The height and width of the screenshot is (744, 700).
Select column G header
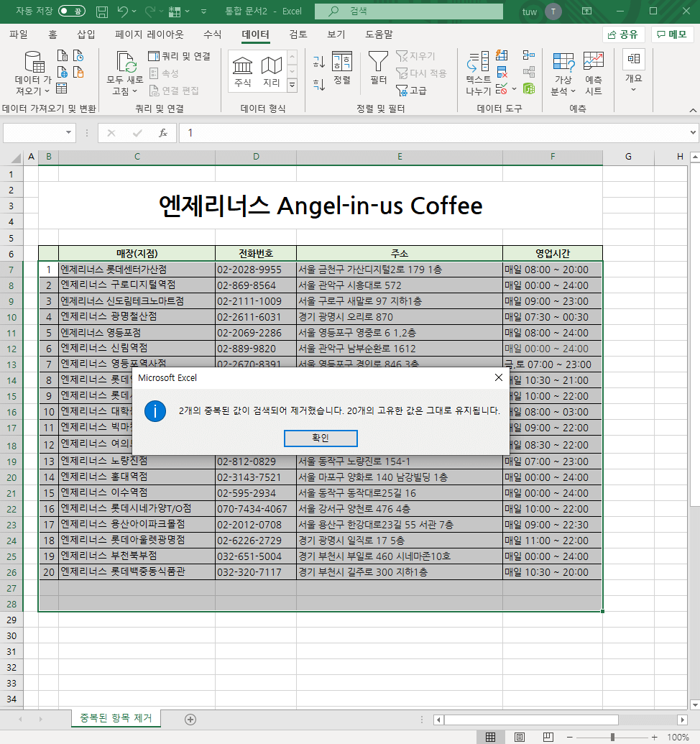(x=628, y=156)
